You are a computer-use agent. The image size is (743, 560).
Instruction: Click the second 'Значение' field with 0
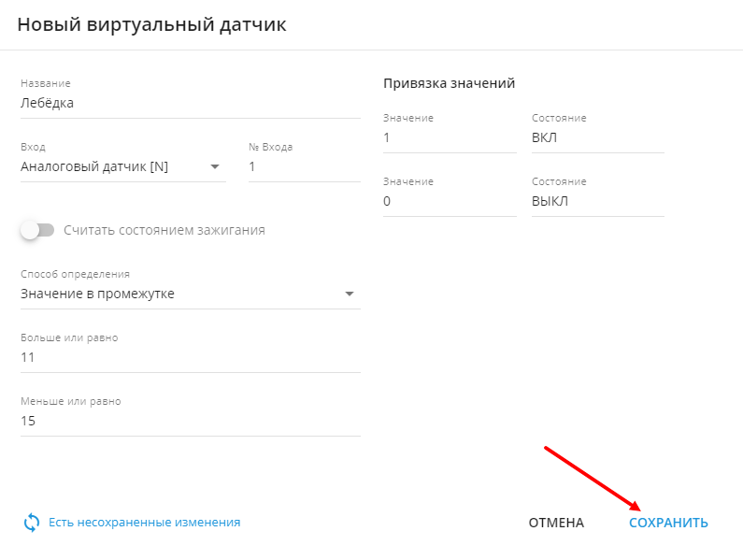point(449,202)
